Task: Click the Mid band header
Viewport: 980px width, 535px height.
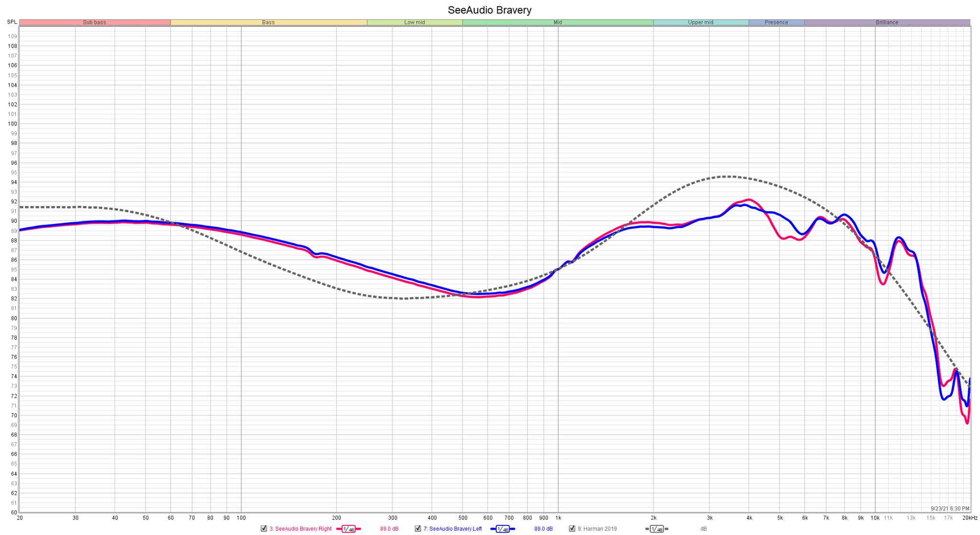Action: (x=557, y=23)
